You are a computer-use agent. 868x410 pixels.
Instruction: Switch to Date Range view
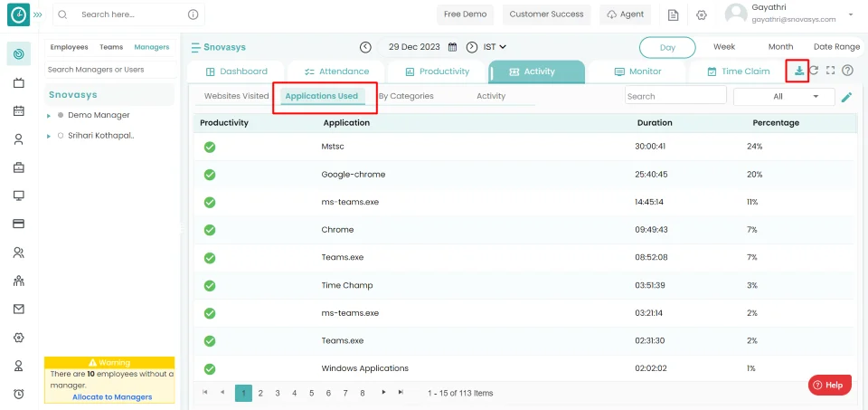point(836,47)
